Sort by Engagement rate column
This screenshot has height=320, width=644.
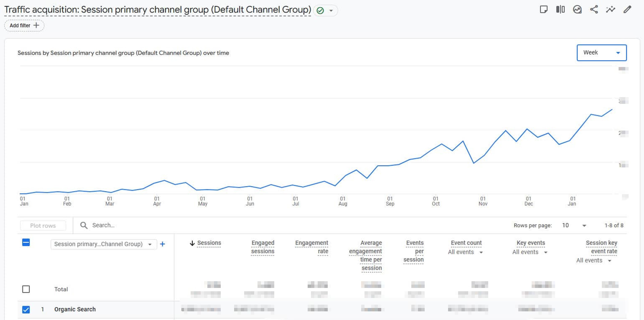click(x=311, y=247)
